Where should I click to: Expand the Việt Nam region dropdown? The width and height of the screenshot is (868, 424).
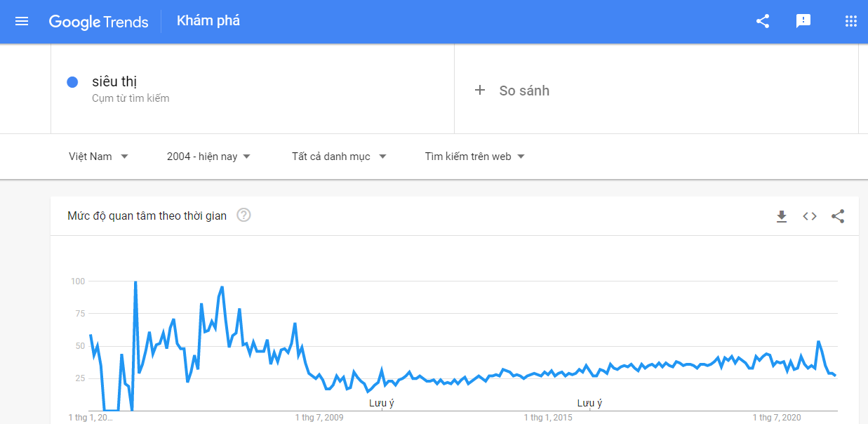tap(98, 157)
